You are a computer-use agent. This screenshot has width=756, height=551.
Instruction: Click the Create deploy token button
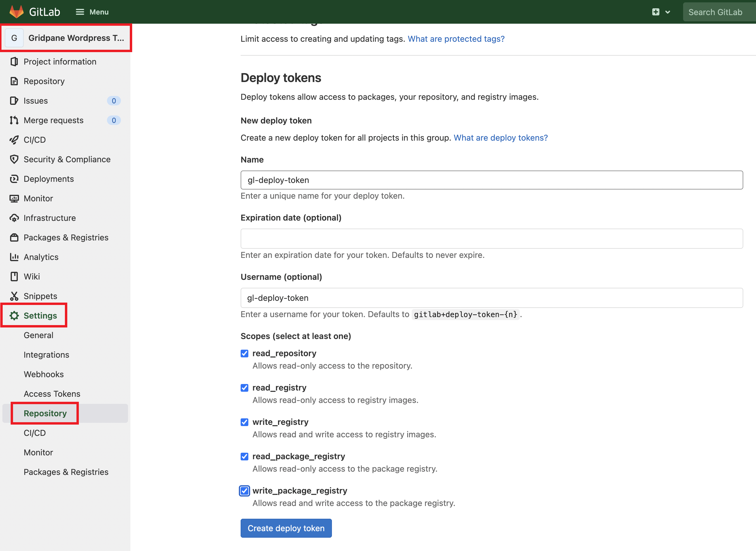(x=286, y=528)
